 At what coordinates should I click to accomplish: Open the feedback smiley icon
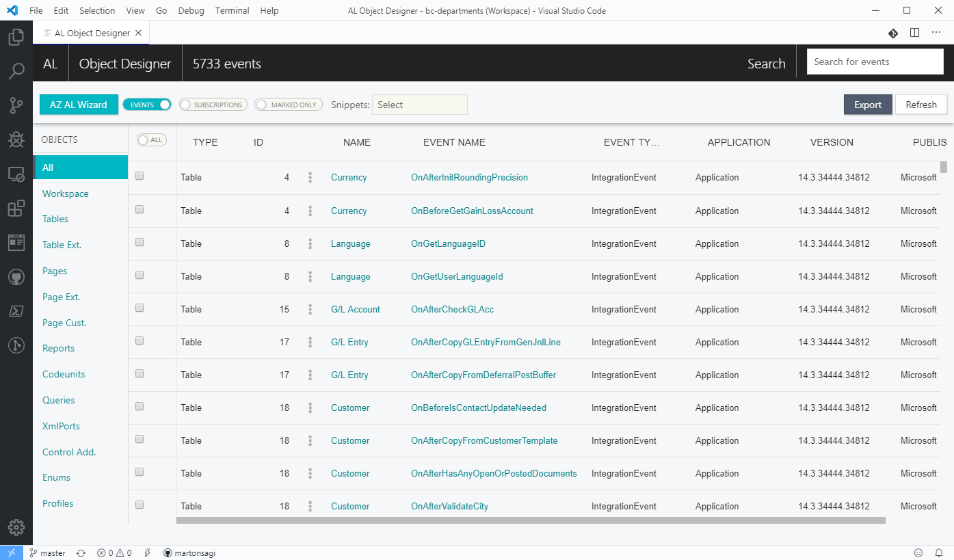point(918,552)
